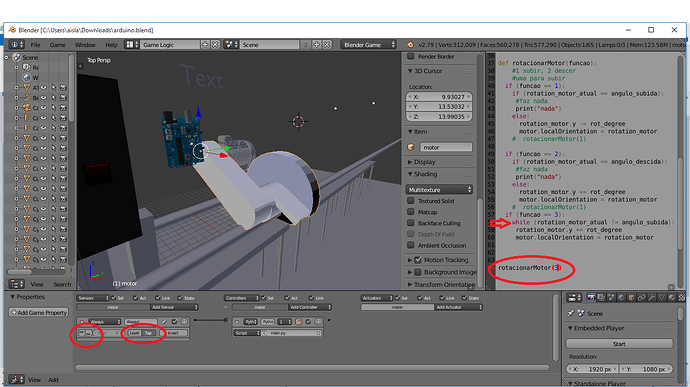The width and height of the screenshot is (690, 387).
Task: Click the properties editor type icon
Action: [x=573, y=298]
